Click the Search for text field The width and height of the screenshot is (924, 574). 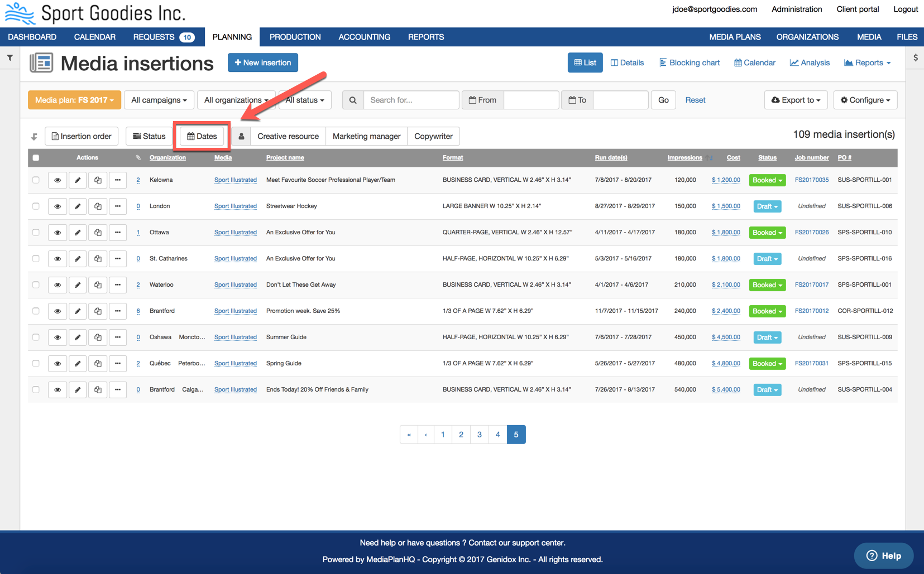point(411,100)
